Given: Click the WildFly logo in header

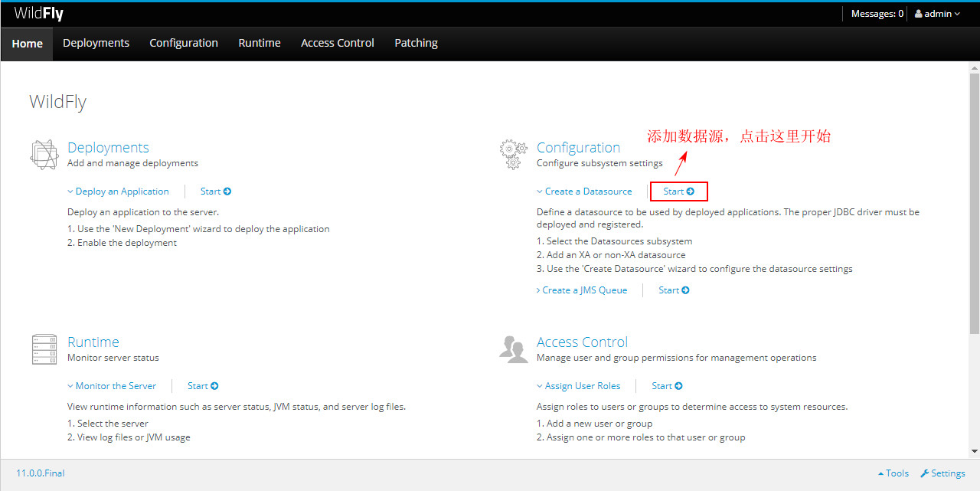Looking at the screenshot, I should (x=38, y=14).
